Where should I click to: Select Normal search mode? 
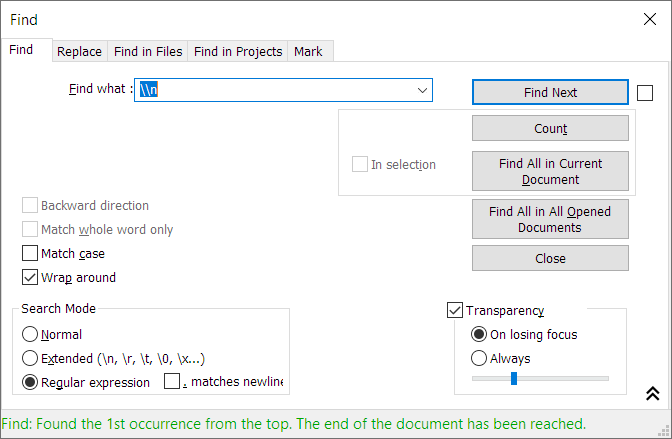pos(30,334)
